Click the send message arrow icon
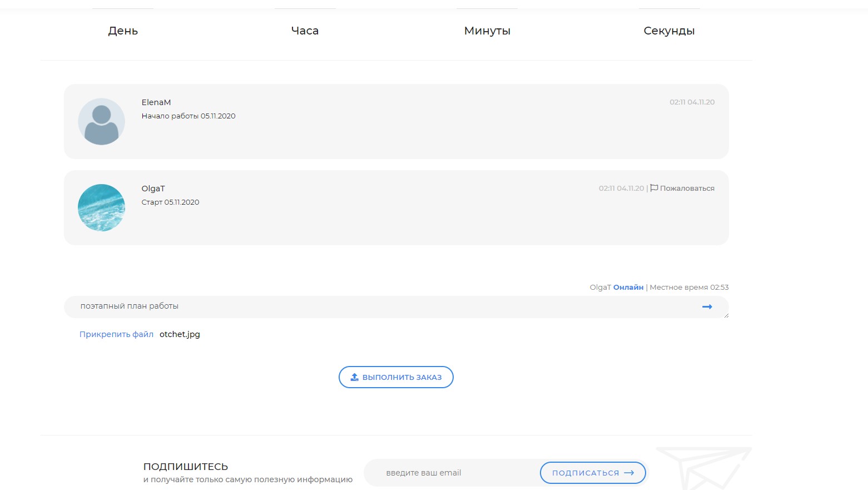Image resolution: width=868 pixels, height=490 pixels. coord(707,306)
